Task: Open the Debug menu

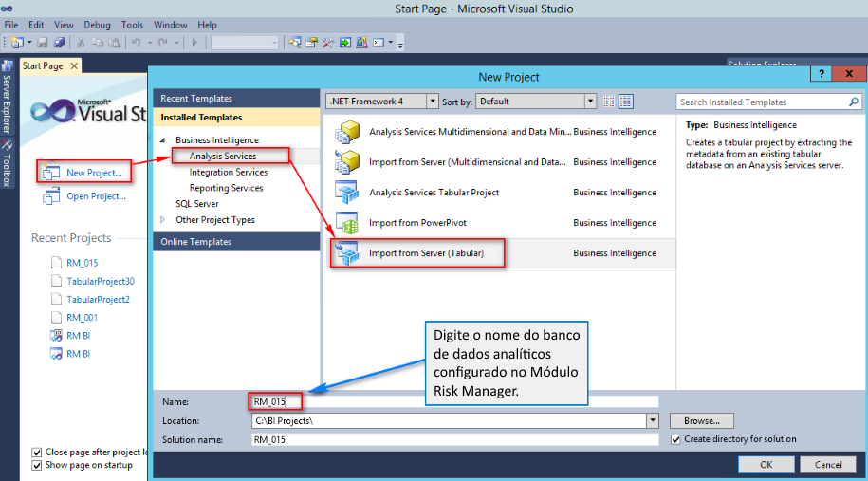Action: [x=97, y=25]
